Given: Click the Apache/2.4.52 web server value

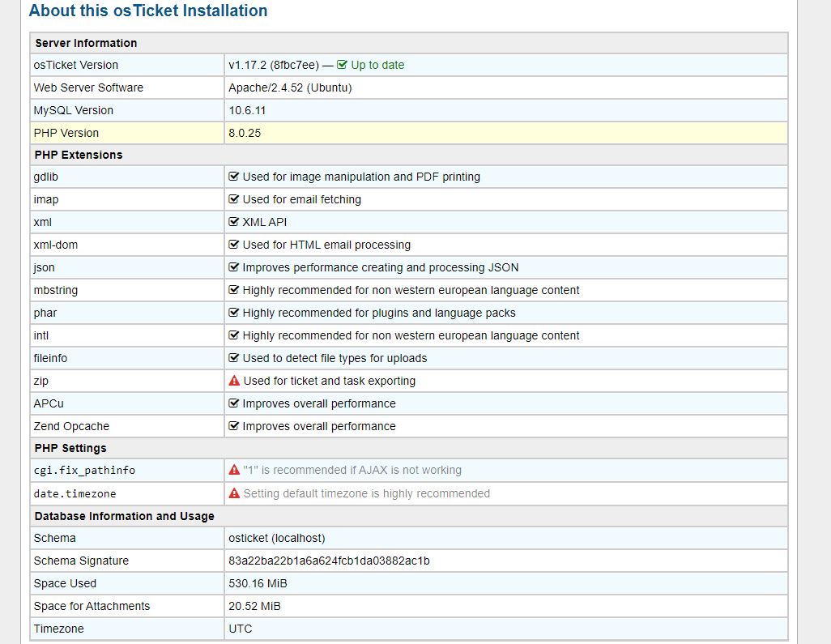Looking at the screenshot, I should coord(290,87).
